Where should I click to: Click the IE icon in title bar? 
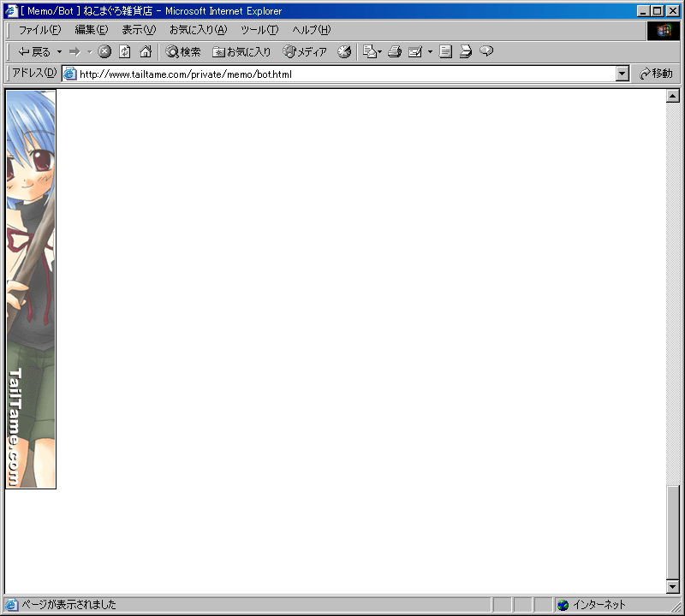point(11,10)
